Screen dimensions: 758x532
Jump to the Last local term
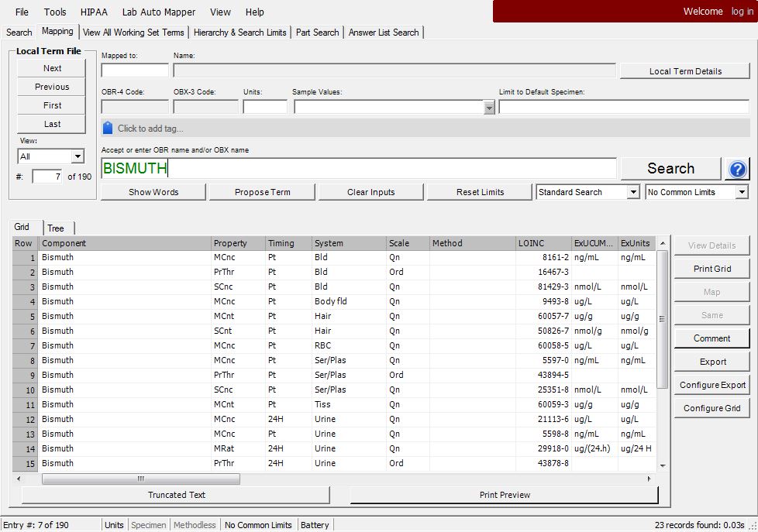click(x=52, y=124)
